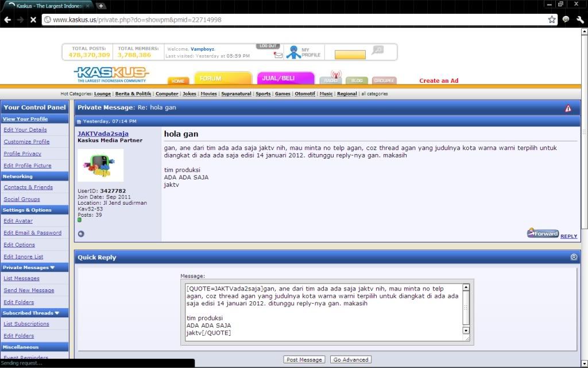Open List Subscriptions
This screenshot has width=588, height=368.
click(x=26, y=324)
